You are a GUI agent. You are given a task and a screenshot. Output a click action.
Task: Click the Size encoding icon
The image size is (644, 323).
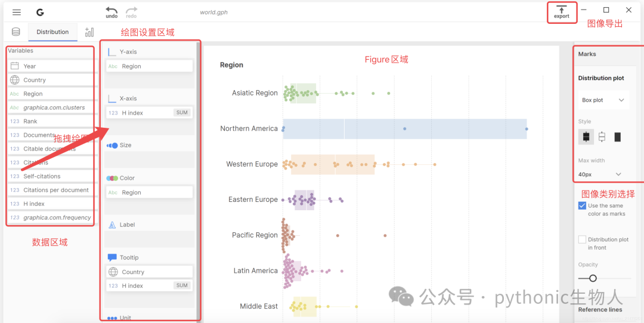112,145
